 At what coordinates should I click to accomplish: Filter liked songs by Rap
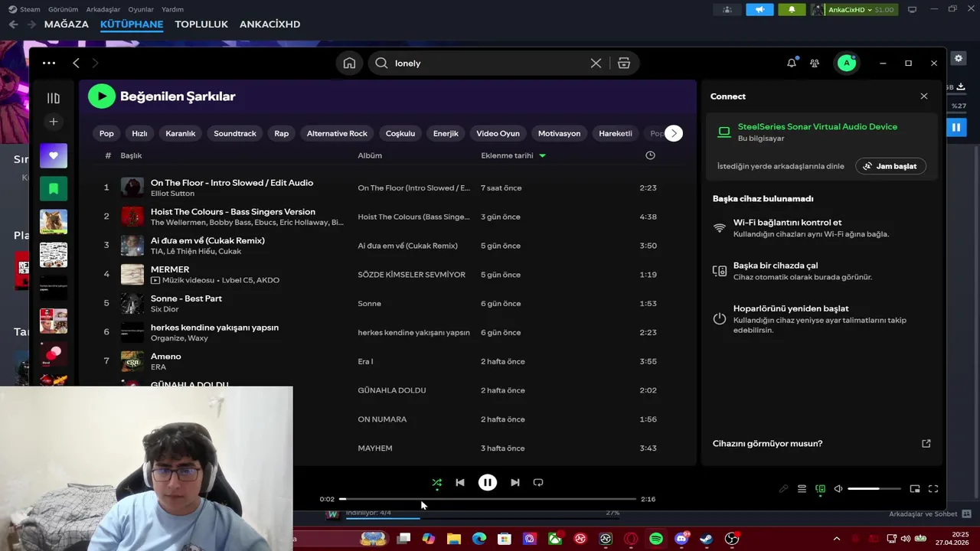282,134
